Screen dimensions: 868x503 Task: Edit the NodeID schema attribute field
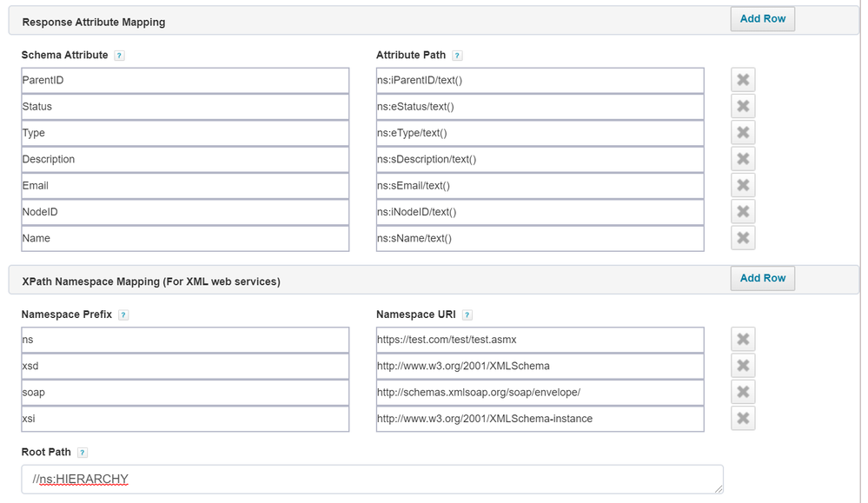pos(184,212)
